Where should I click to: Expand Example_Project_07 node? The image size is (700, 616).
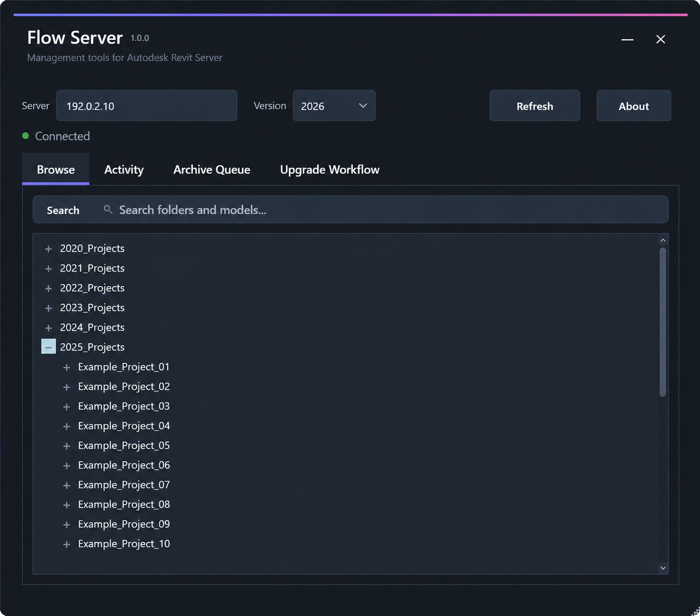click(x=67, y=485)
